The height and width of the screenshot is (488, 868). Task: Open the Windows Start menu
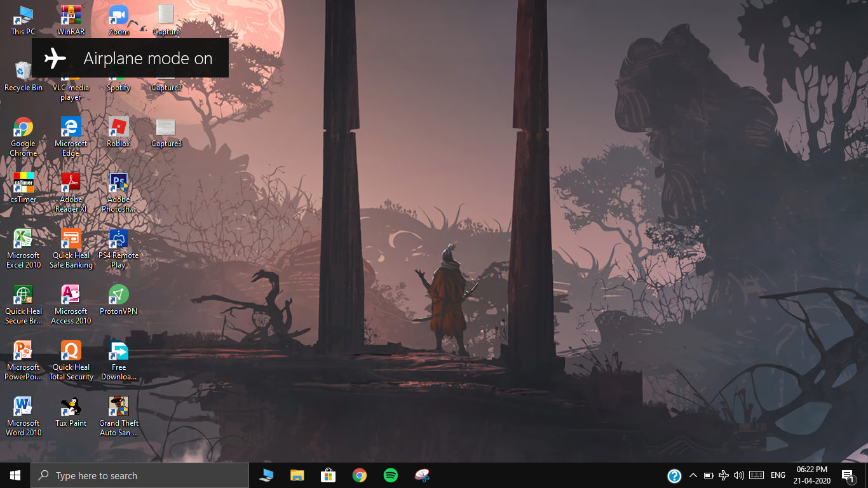[15, 475]
